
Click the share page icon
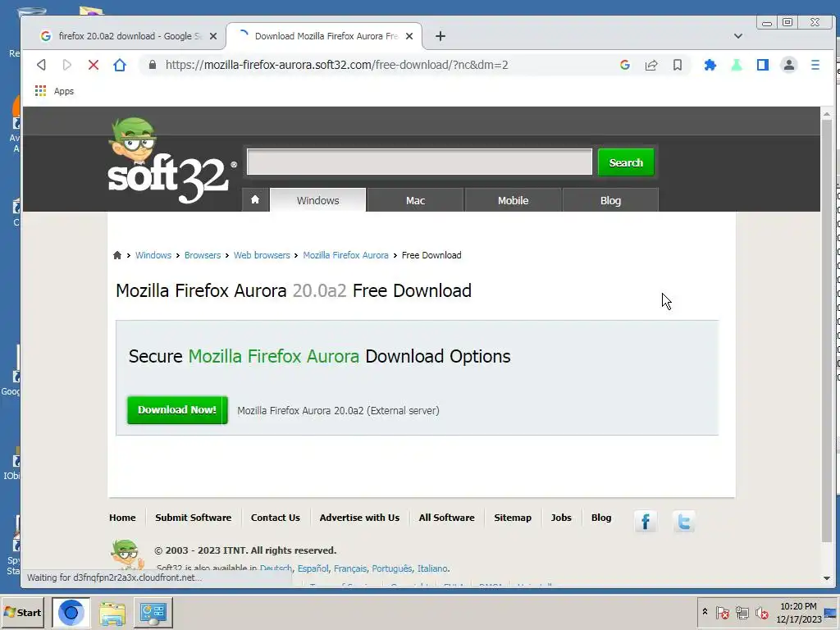coord(651,65)
